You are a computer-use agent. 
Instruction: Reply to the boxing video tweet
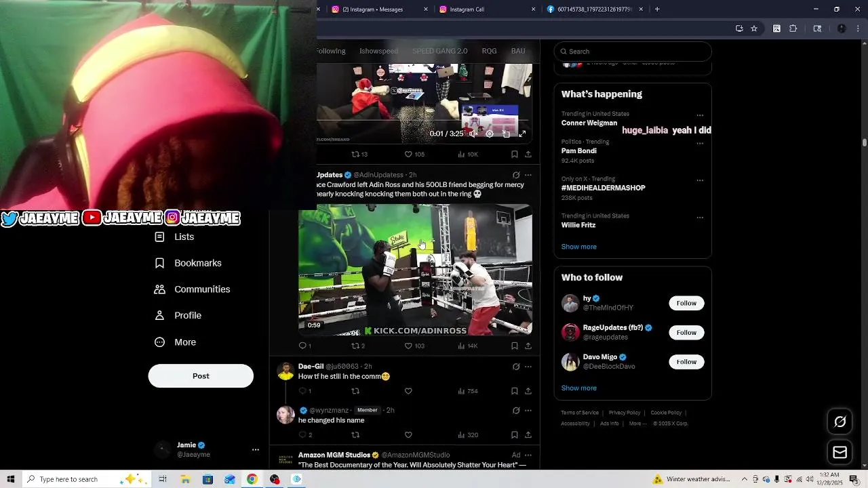tap(304, 346)
